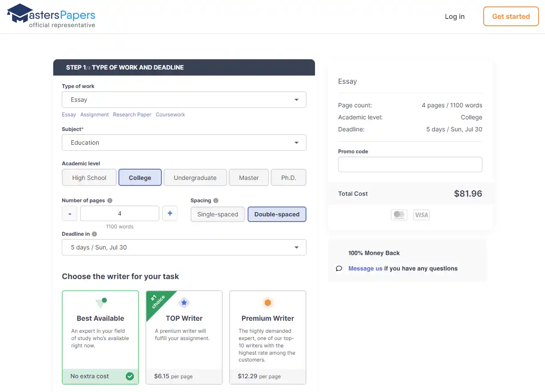545x392 pixels.
Task: Choose the Ph.D. academic level
Action: [288, 178]
